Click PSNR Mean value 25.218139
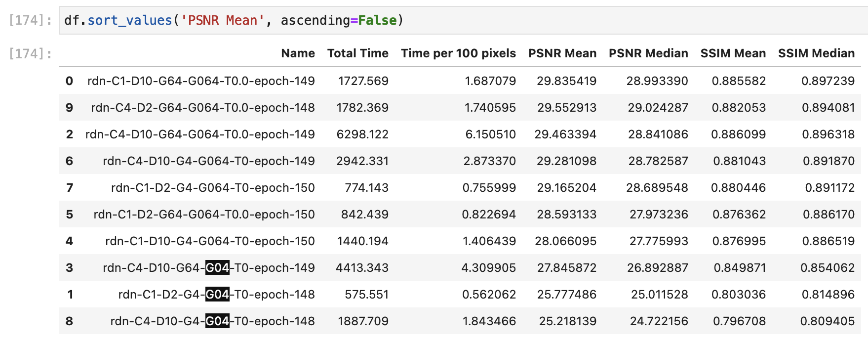Screen dimensions: 868x344 (x=568, y=321)
